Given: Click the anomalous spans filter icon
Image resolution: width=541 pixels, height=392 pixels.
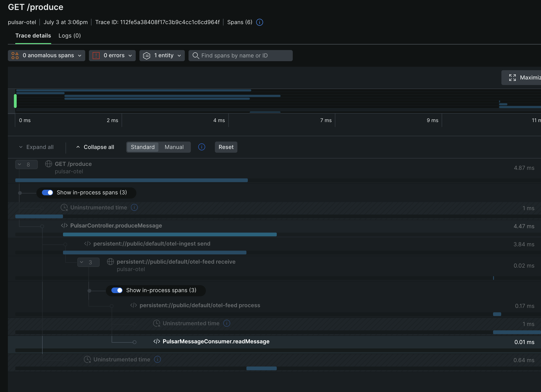Looking at the screenshot, I should pos(15,55).
